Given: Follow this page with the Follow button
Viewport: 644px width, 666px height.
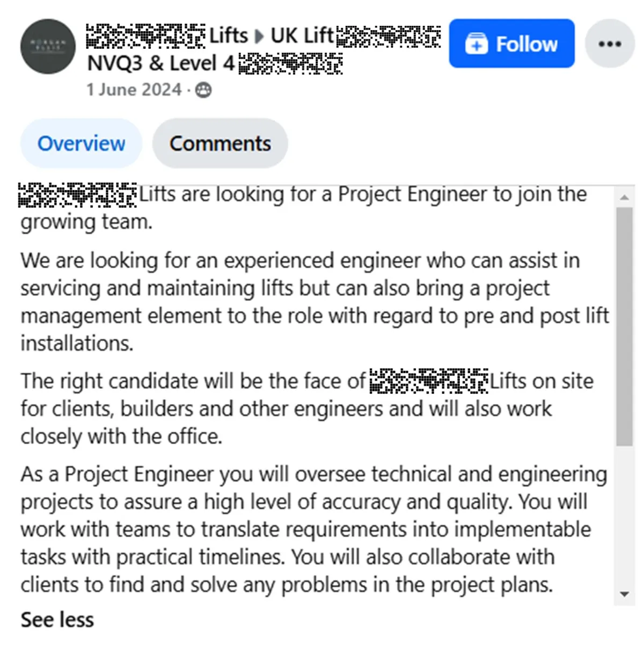Looking at the screenshot, I should (x=511, y=43).
